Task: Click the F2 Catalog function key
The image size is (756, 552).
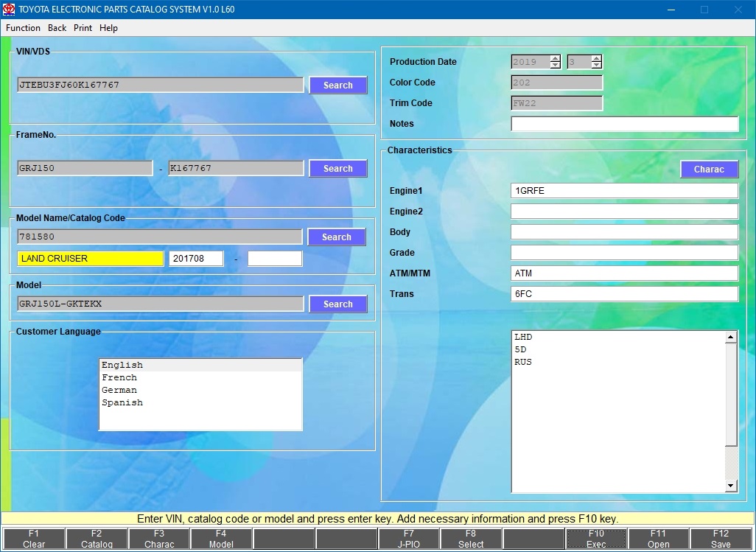Action: (97, 539)
